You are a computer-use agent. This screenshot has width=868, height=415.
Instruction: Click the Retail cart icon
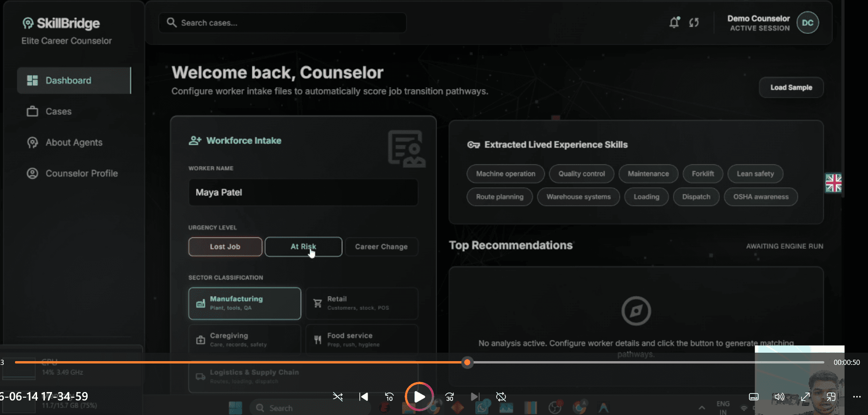click(317, 304)
